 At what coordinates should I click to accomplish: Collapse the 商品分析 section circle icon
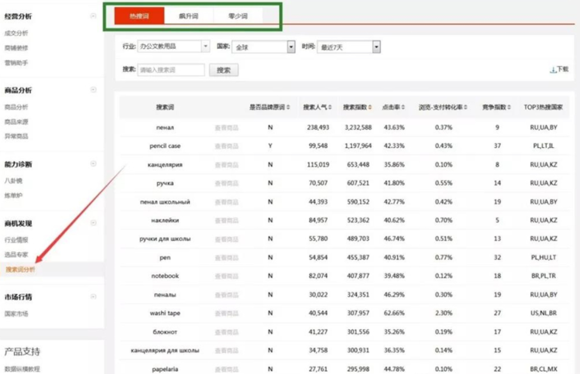93,90
